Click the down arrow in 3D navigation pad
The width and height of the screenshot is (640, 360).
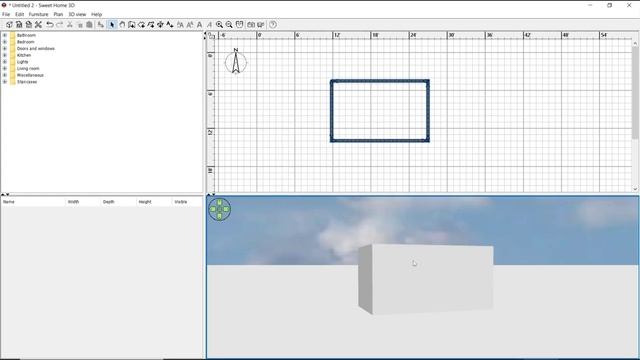220,216
